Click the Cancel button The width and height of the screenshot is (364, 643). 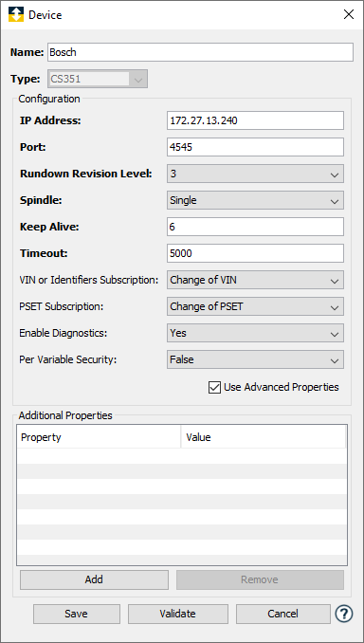click(282, 614)
